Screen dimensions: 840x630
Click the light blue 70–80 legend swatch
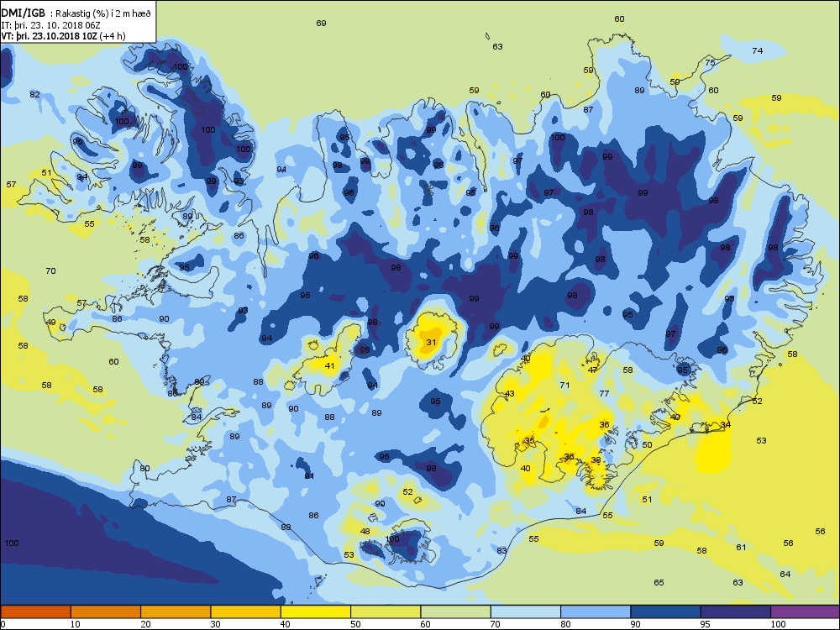(x=526, y=612)
